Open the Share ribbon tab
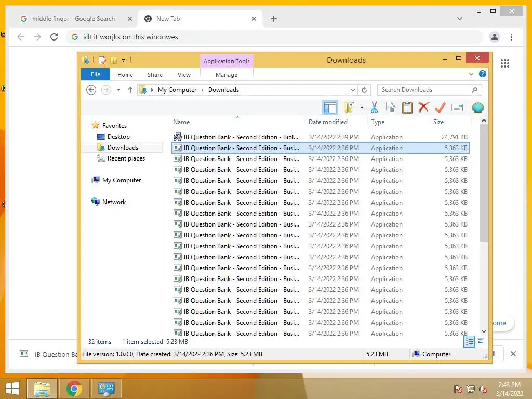Image resolution: width=532 pixels, height=399 pixels. pos(155,75)
